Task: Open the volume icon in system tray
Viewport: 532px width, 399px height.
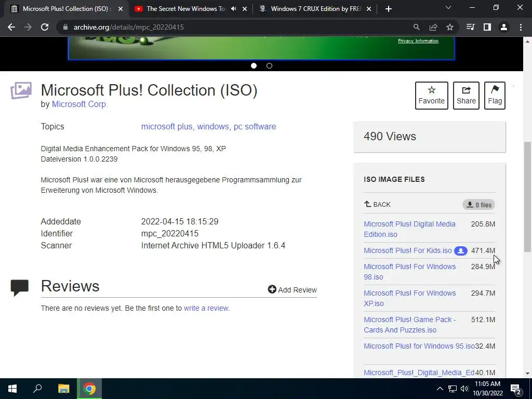Action: [x=464, y=389]
